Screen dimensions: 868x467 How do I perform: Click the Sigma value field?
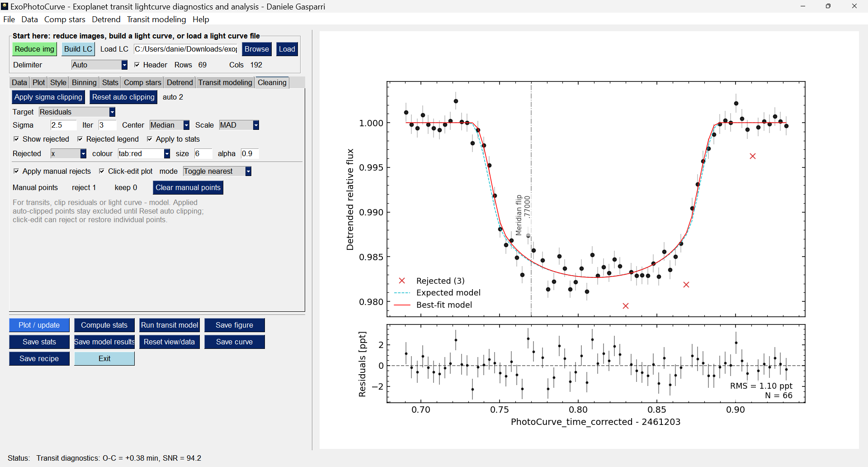point(63,125)
